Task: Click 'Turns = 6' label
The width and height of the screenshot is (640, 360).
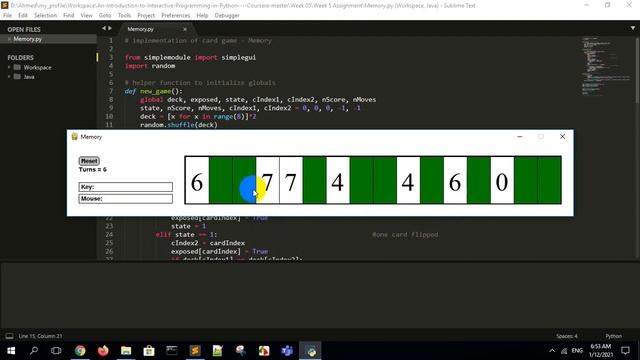Action: click(93, 169)
